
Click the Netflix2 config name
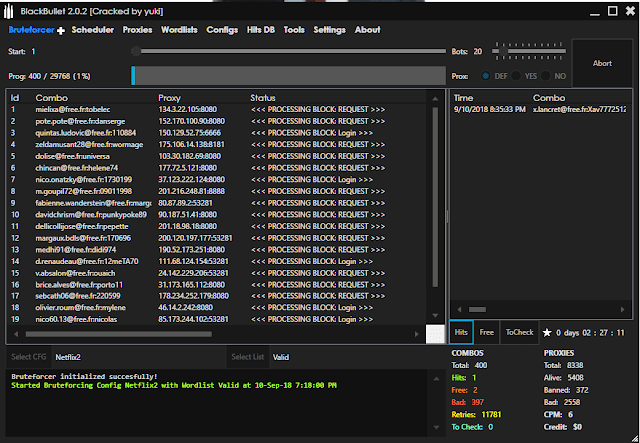pyautogui.click(x=68, y=357)
